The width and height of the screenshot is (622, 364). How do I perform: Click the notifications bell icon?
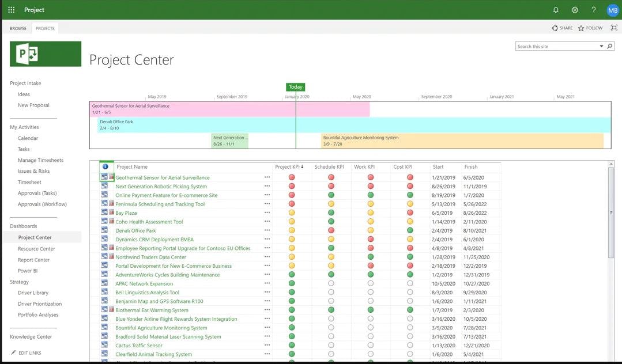coord(555,9)
